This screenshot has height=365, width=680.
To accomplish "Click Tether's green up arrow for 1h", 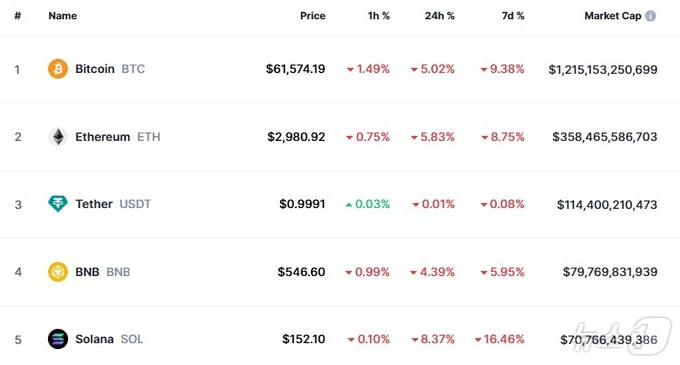I will point(349,205).
